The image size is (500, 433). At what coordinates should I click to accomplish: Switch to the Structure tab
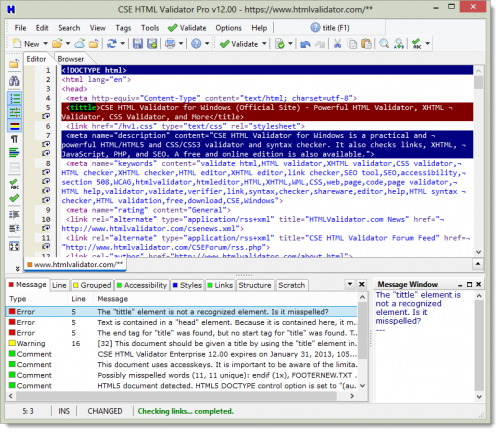(x=255, y=285)
